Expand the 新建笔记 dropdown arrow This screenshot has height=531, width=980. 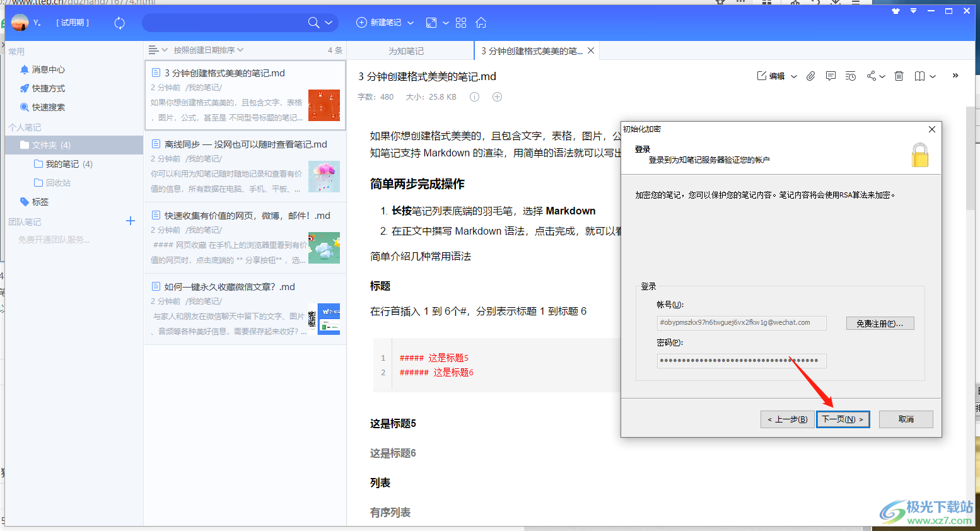tap(411, 23)
